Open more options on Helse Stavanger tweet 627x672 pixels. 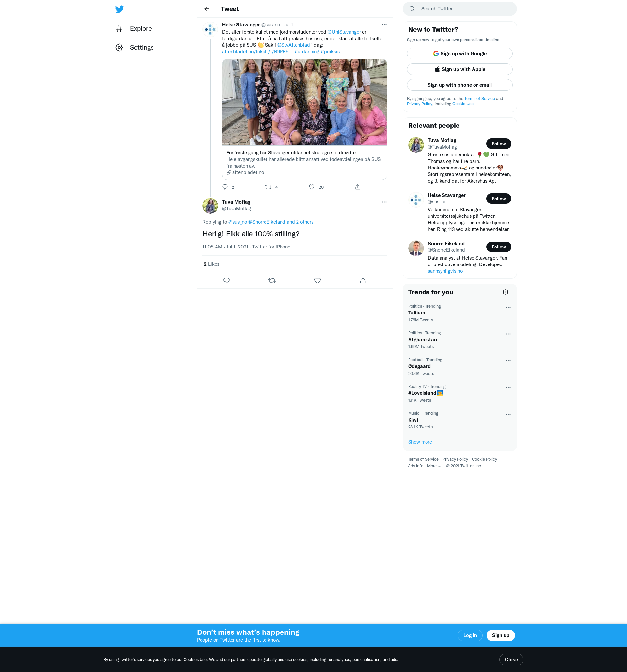384,25
